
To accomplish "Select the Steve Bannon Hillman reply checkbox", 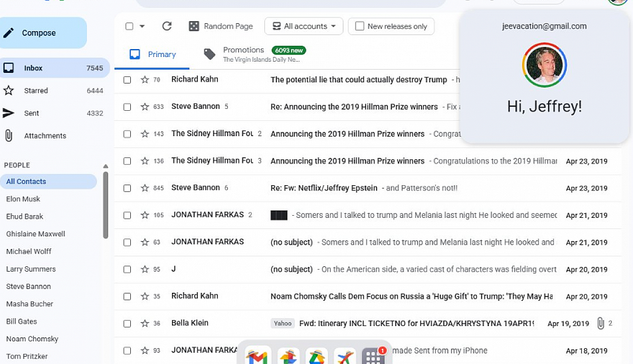I will 127,107.
